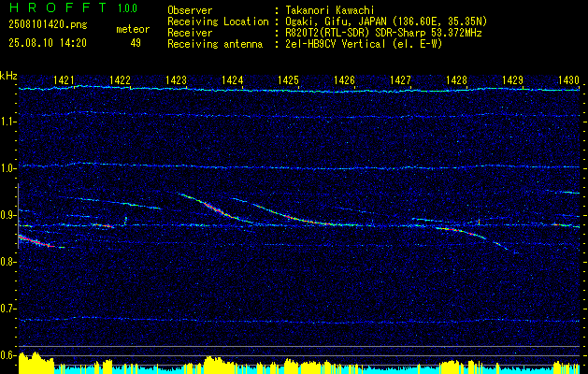Click location Ogaki, Gifu, JAPAN text
This screenshot has width=588, height=374.
point(386,22)
